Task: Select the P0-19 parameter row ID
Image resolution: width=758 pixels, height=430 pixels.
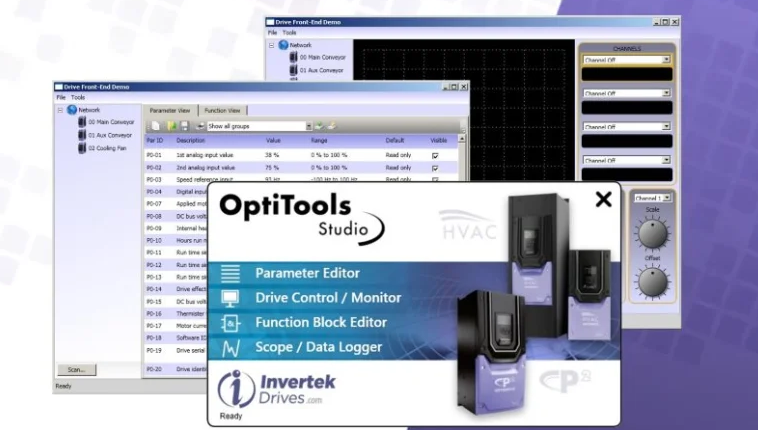Action: click(154, 350)
